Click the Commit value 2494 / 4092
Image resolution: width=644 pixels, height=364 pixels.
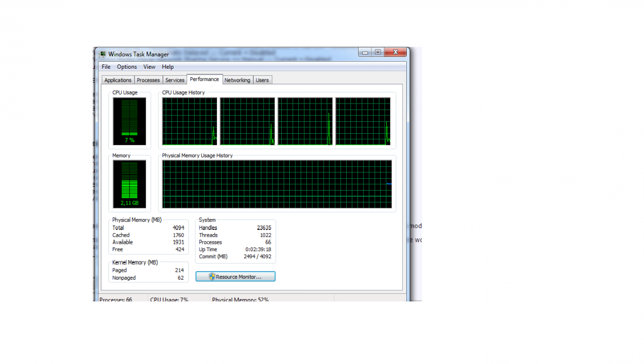(x=258, y=257)
